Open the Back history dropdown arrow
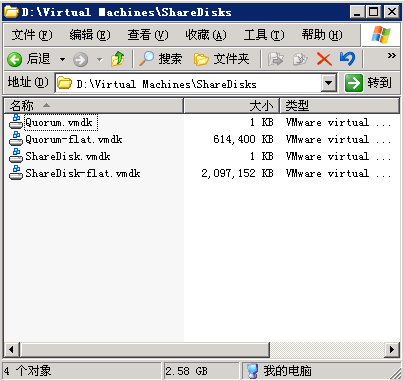This screenshot has height=381, width=404. 62,60
